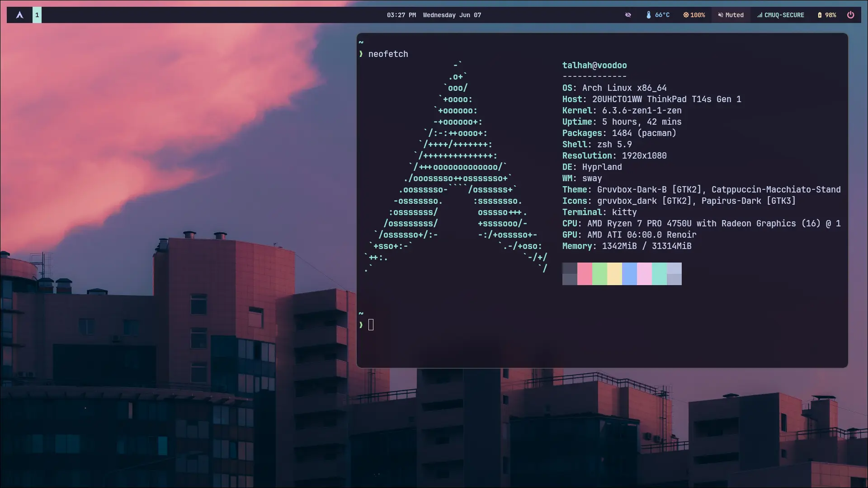Expand the workspace switcher panel

click(37, 14)
